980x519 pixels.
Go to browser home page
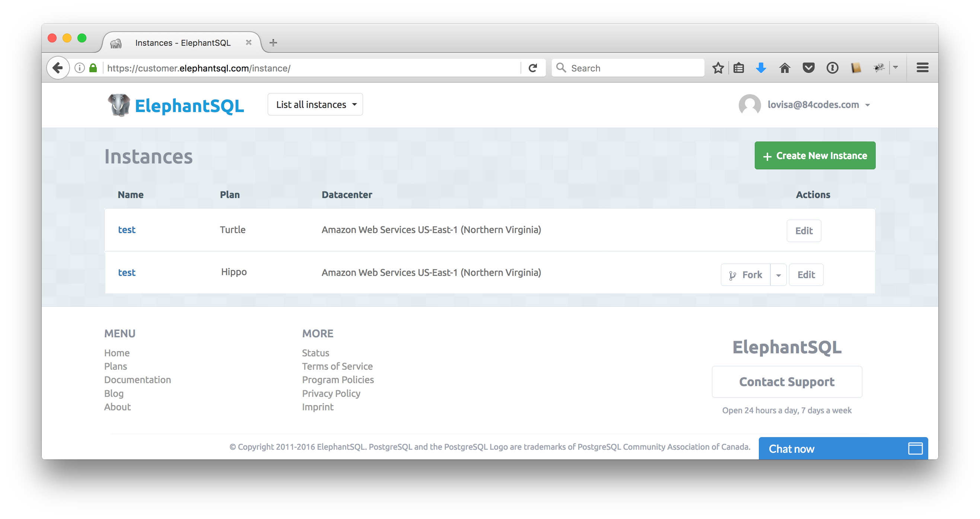785,68
